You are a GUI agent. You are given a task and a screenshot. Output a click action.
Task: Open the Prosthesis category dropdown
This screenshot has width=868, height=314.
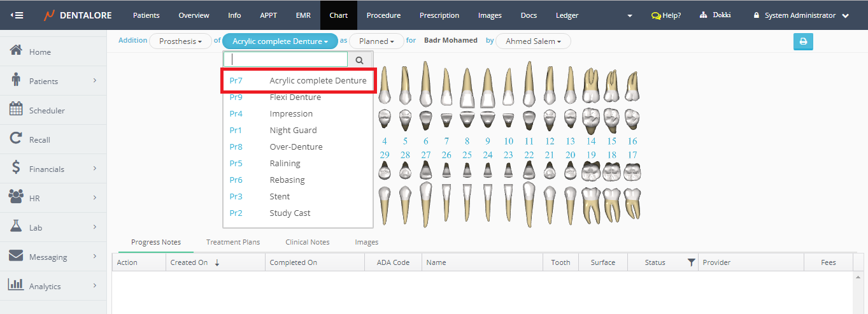pos(180,41)
